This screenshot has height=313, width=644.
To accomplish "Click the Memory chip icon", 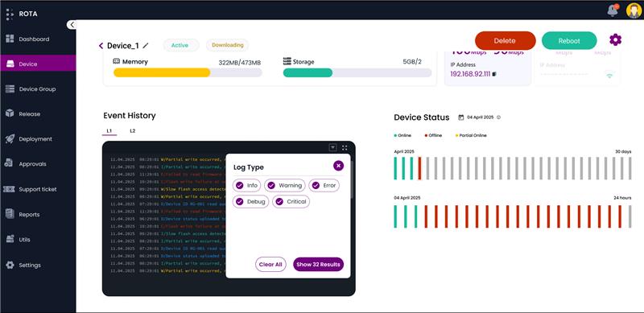I will pos(117,61).
